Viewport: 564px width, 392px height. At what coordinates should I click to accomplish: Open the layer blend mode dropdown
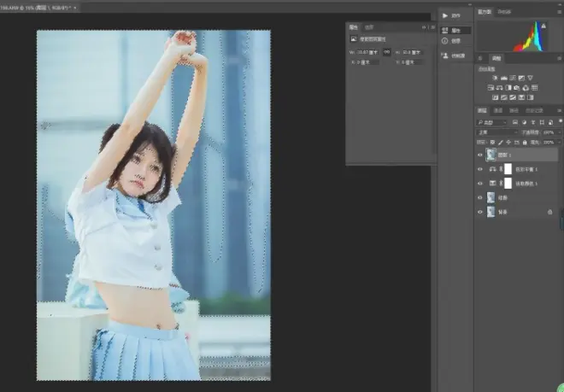coord(497,132)
